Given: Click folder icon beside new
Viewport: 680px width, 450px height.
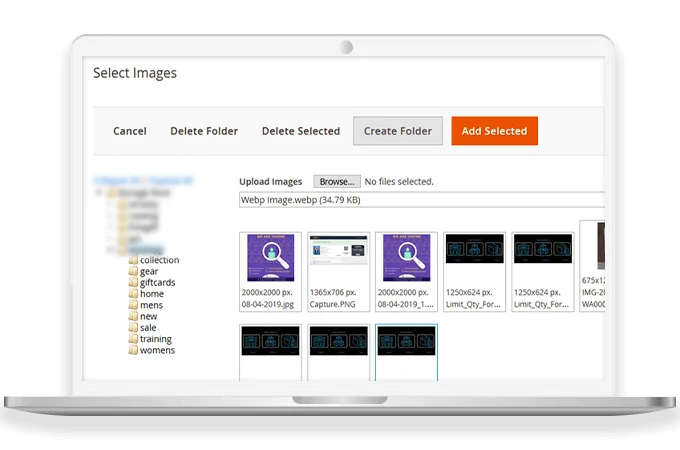Looking at the screenshot, I should (x=133, y=316).
